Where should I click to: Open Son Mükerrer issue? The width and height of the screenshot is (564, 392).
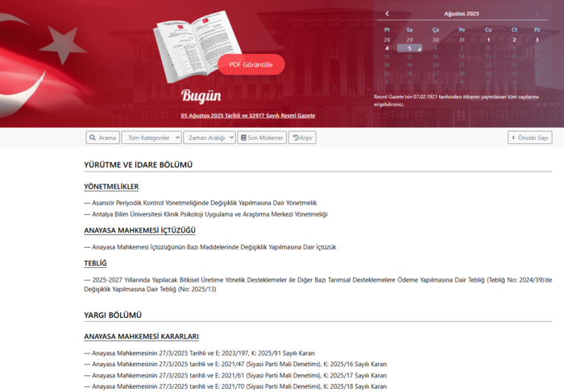[262, 138]
